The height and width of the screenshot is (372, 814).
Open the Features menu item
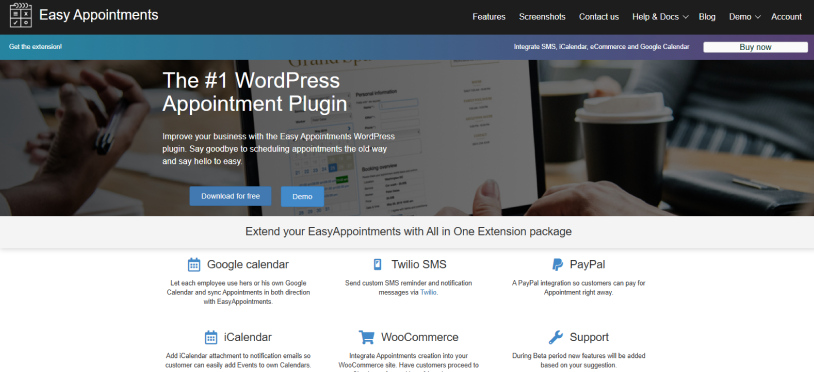(x=489, y=17)
